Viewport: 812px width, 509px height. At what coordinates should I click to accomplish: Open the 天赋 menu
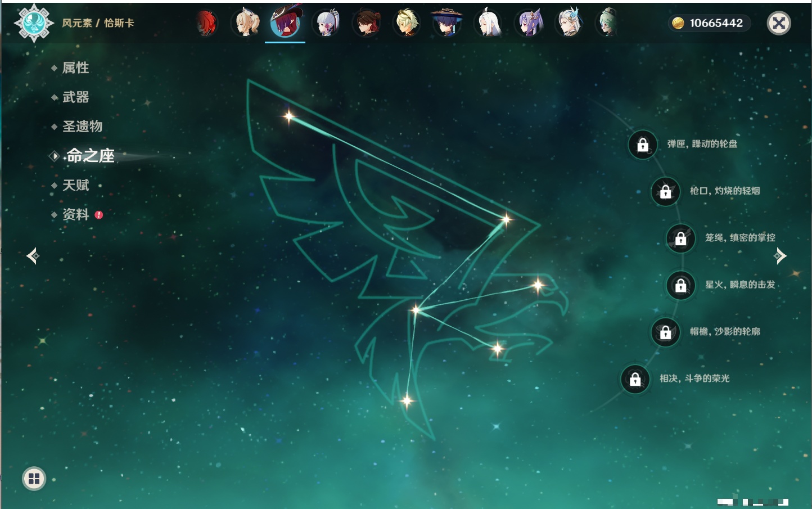(75, 185)
